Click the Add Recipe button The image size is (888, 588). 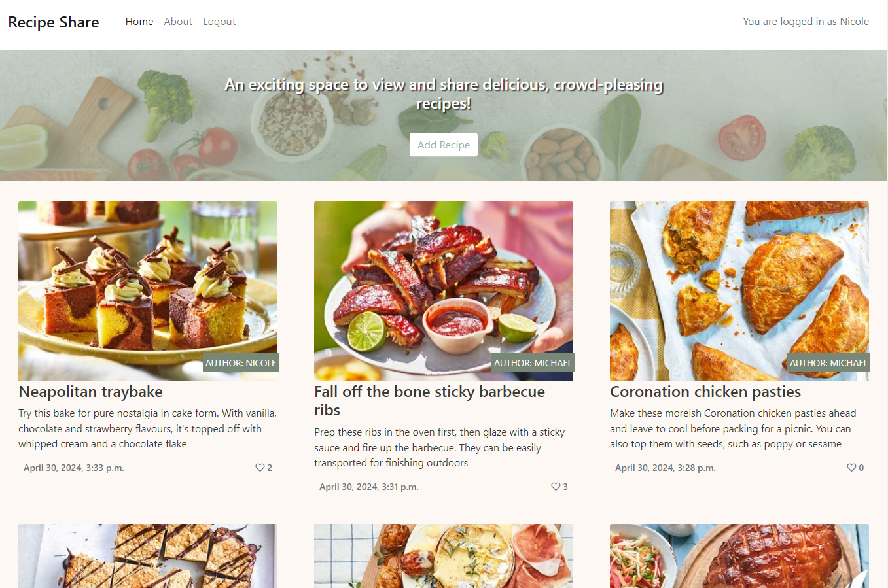click(444, 145)
